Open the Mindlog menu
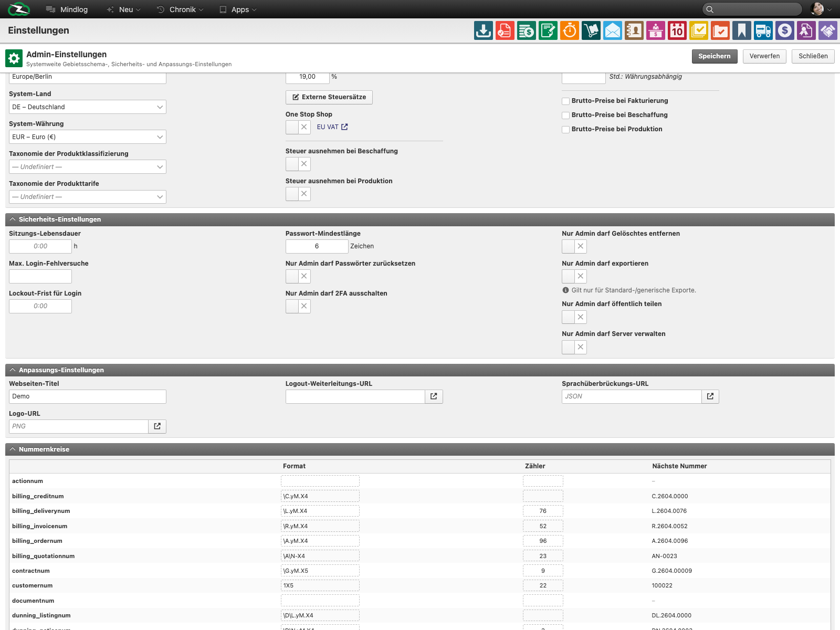 [67, 9]
